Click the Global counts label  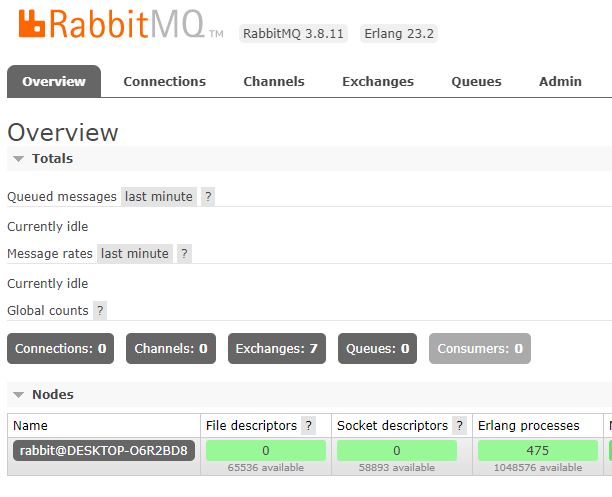coord(48,310)
